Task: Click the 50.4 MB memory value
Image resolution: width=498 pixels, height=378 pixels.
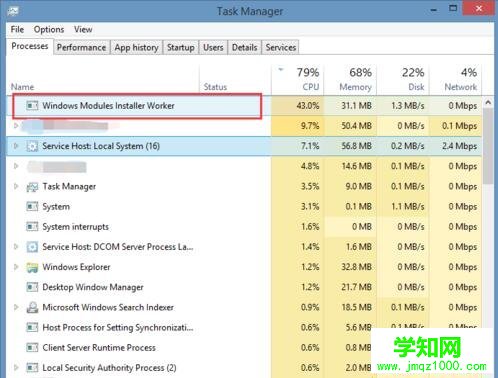Action: click(356, 126)
